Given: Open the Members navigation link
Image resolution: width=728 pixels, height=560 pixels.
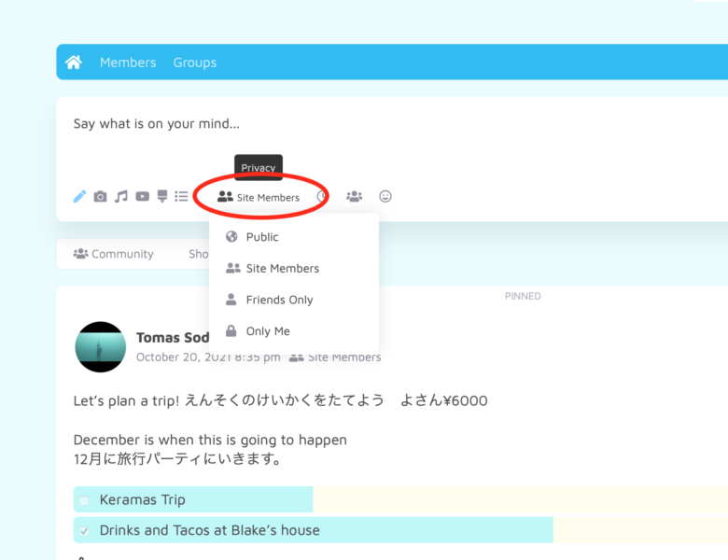Looking at the screenshot, I should pos(128,63).
